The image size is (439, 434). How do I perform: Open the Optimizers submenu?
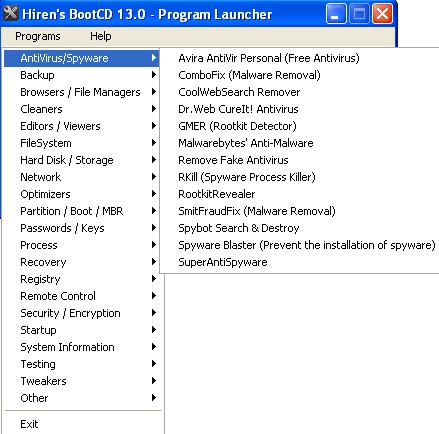pyautogui.click(x=81, y=194)
